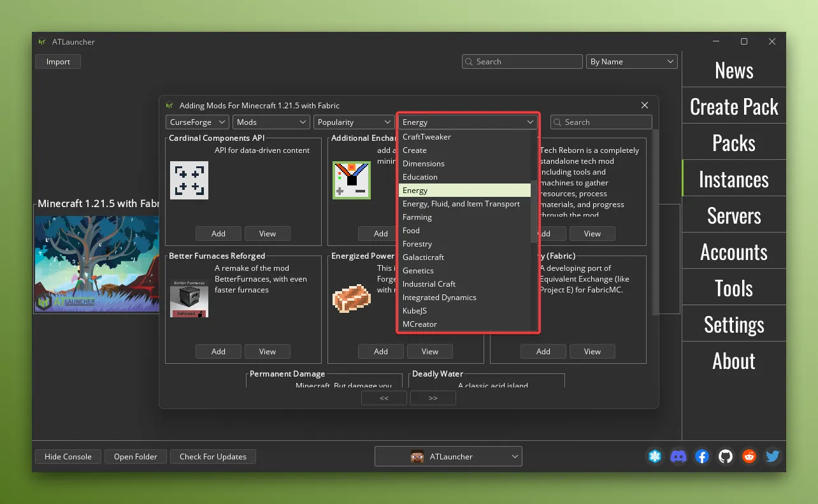This screenshot has height=504, width=818.
Task: Select Farming from the category list
Action: click(x=417, y=217)
